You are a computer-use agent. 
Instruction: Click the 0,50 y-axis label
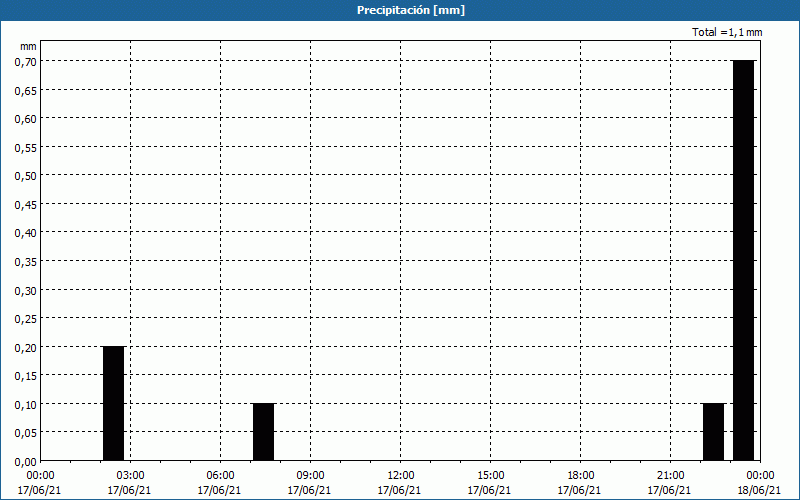25,176
